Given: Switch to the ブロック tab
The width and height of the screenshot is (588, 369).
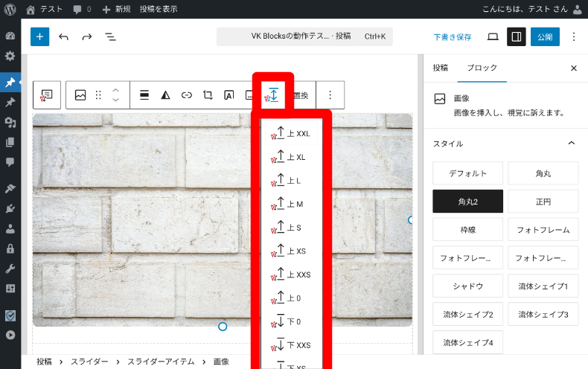Looking at the screenshot, I should (x=482, y=68).
